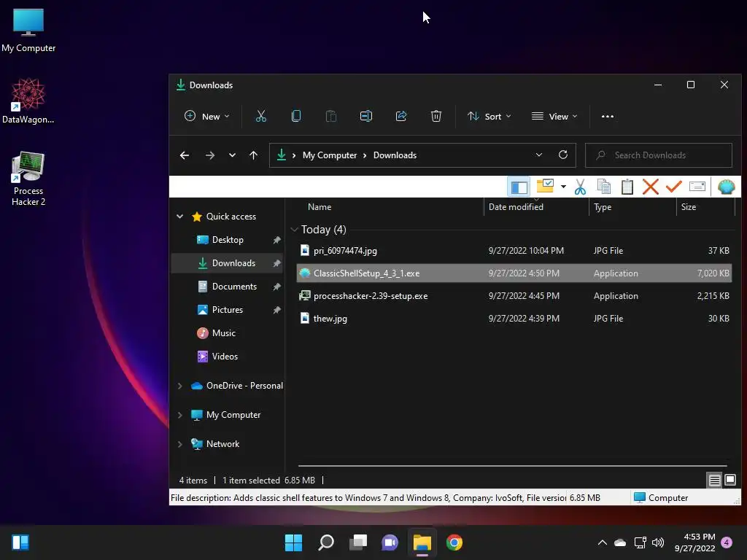This screenshot has height=560, width=747.
Task: Open the Windows Start button on taskbar
Action: (x=293, y=542)
